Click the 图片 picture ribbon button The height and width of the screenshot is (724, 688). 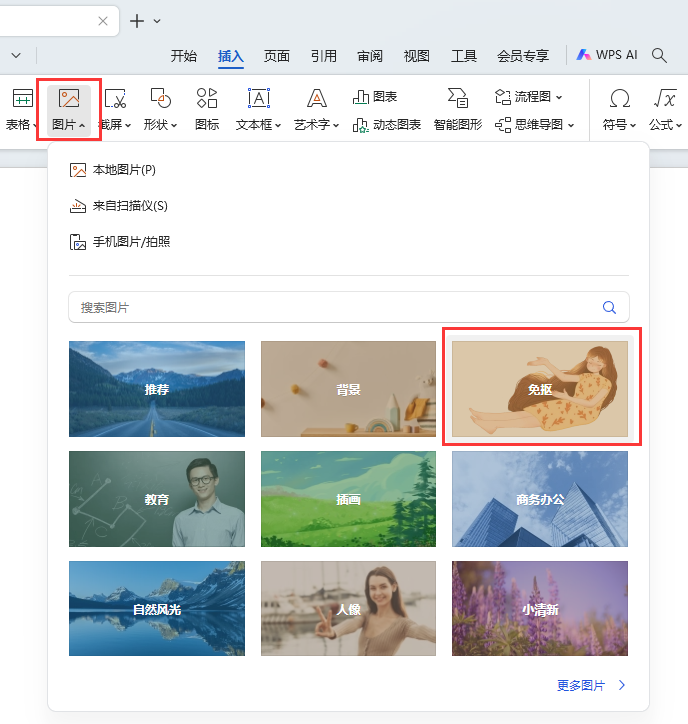point(68,109)
